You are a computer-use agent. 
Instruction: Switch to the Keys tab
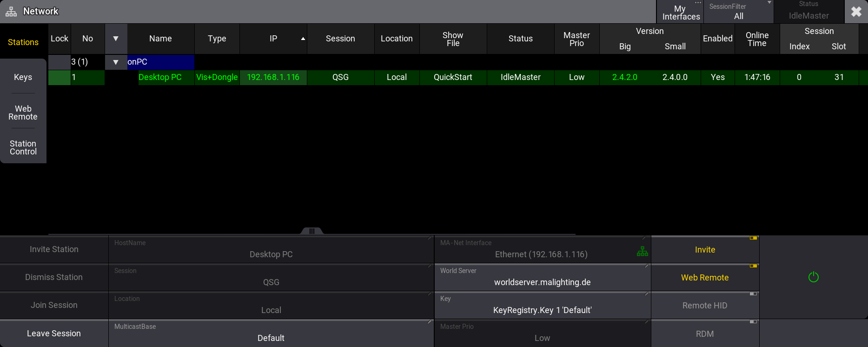pyautogui.click(x=23, y=77)
